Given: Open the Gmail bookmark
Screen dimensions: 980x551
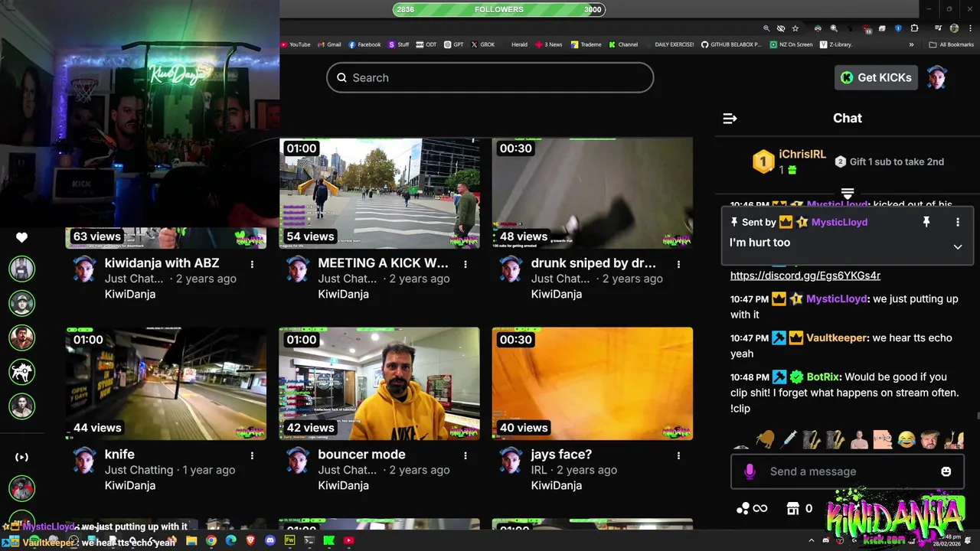Looking at the screenshot, I should (x=329, y=44).
